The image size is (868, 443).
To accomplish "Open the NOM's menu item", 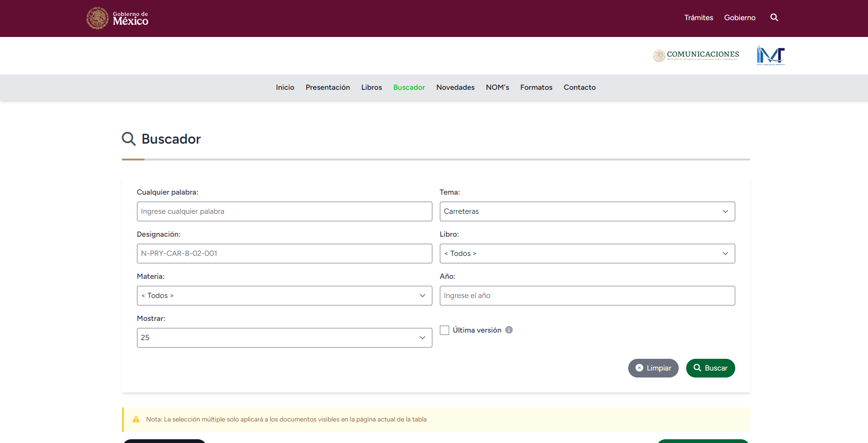I will pos(497,87).
